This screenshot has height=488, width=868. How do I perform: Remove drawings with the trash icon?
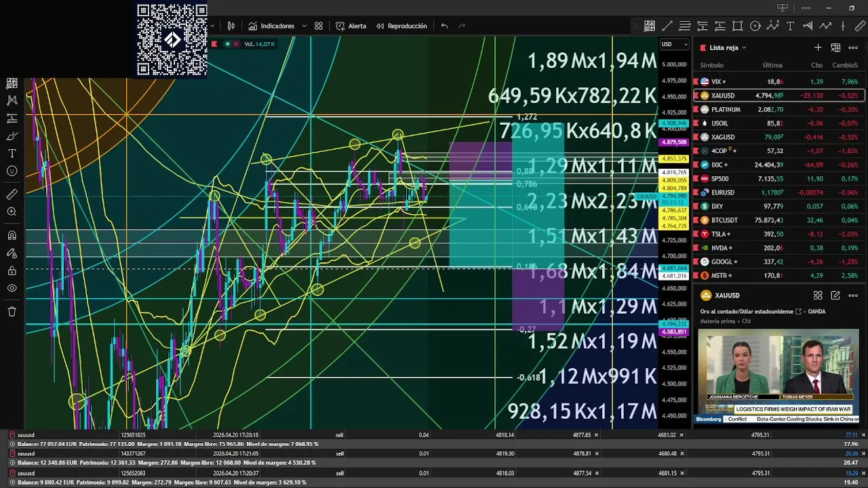pos(12,312)
